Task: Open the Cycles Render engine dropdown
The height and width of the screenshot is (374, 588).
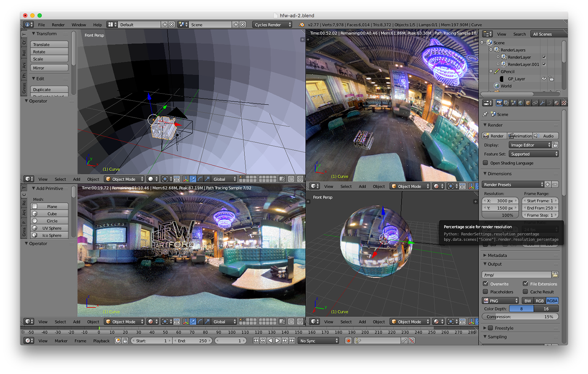Action: [272, 25]
